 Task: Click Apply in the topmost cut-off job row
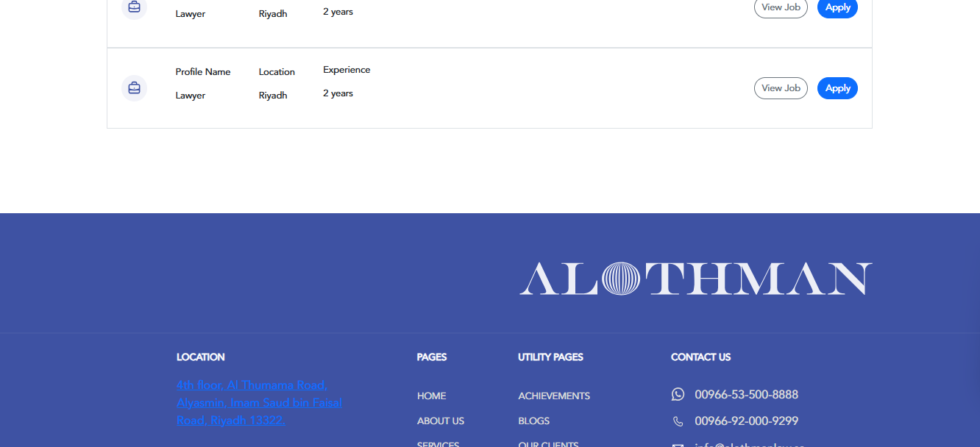click(x=837, y=8)
